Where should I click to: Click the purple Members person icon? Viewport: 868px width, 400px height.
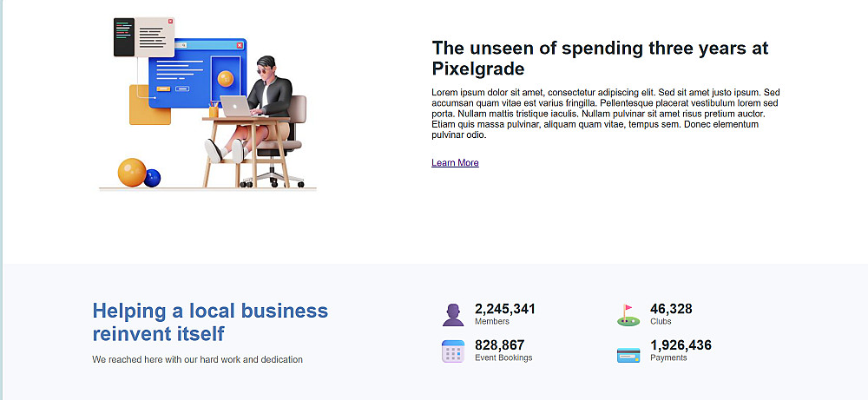(x=453, y=315)
